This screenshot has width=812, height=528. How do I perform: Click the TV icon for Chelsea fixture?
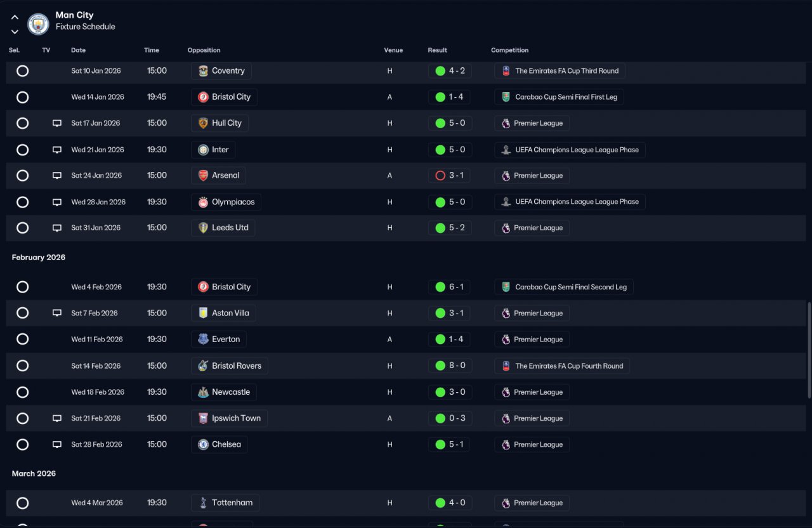click(x=57, y=444)
